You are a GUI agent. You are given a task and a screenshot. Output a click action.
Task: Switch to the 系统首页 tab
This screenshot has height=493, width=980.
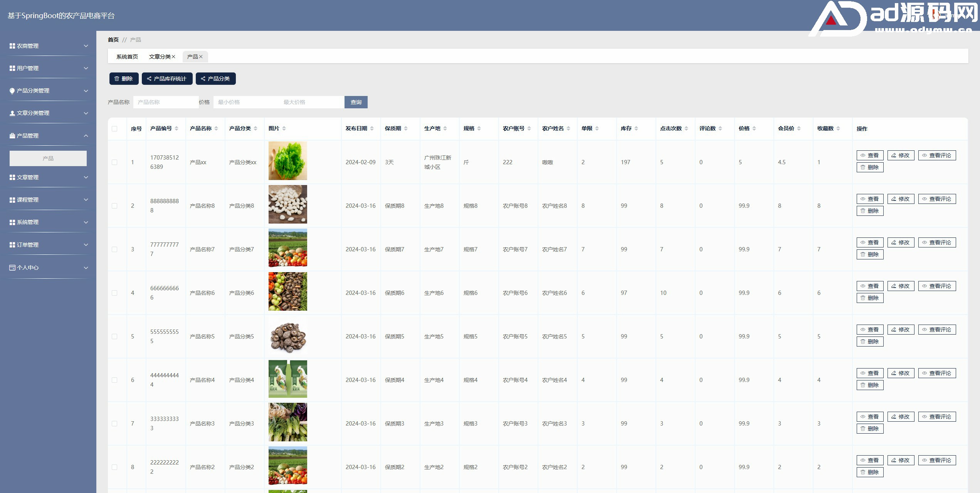click(x=127, y=57)
